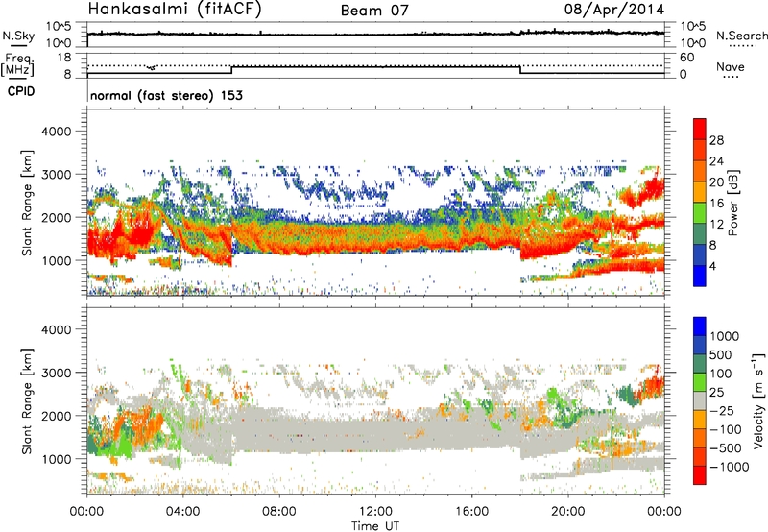The image size is (768, 532).
Task: Click the Velocity [m s-1] colorbar title
Action: (x=758, y=400)
